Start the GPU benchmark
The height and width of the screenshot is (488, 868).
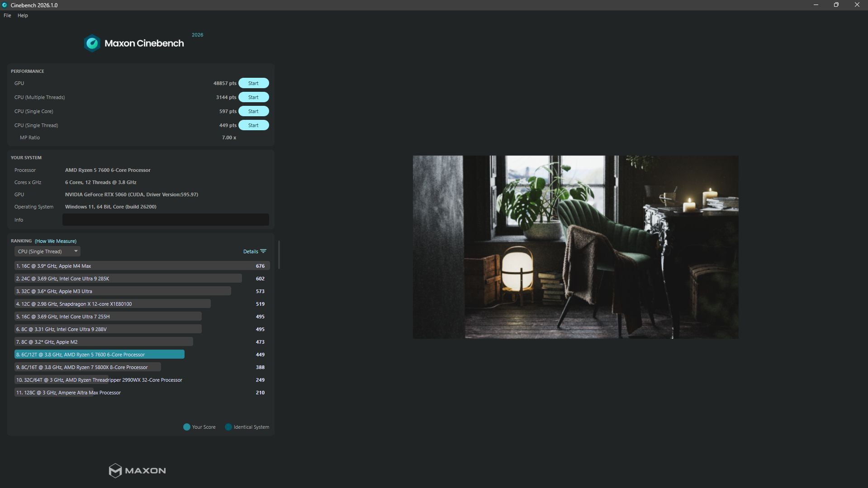point(253,83)
